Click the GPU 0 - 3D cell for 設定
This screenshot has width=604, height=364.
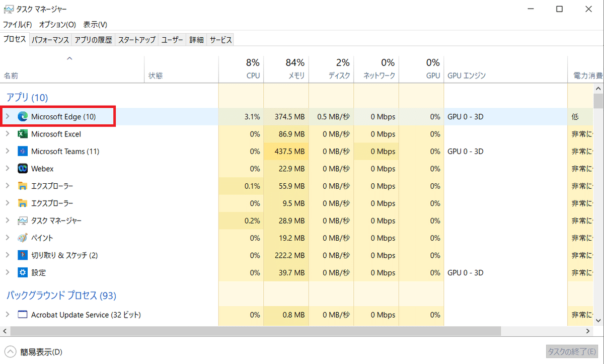pos(505,272)
